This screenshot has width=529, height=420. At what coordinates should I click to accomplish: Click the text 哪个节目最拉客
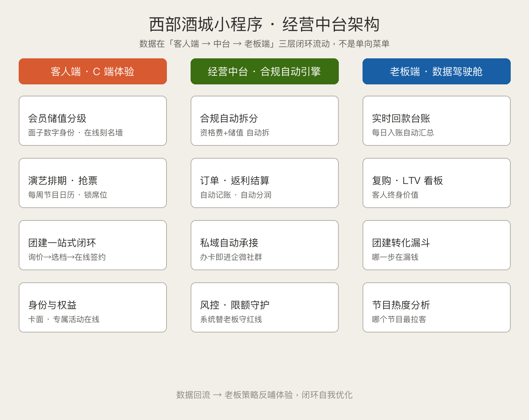[399, 319]
